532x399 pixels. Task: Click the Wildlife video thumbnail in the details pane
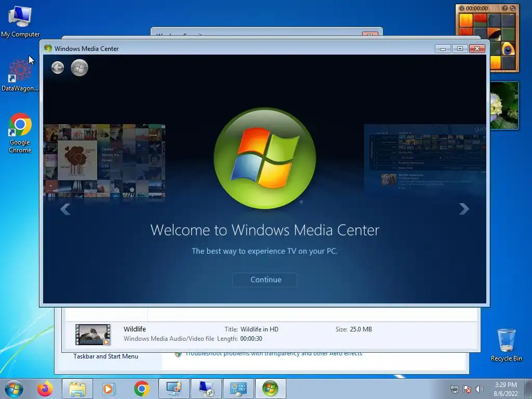pos(92,335)
